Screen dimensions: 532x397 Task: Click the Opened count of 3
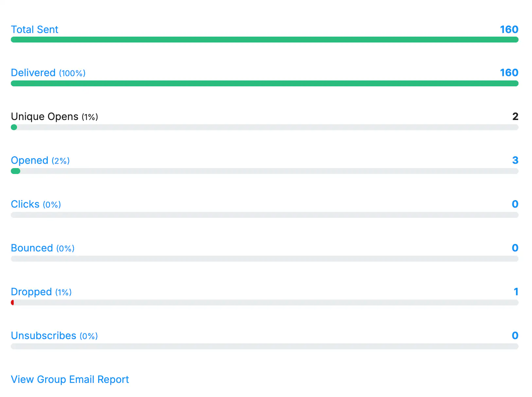pyautogui.click(x=515, y=160)
